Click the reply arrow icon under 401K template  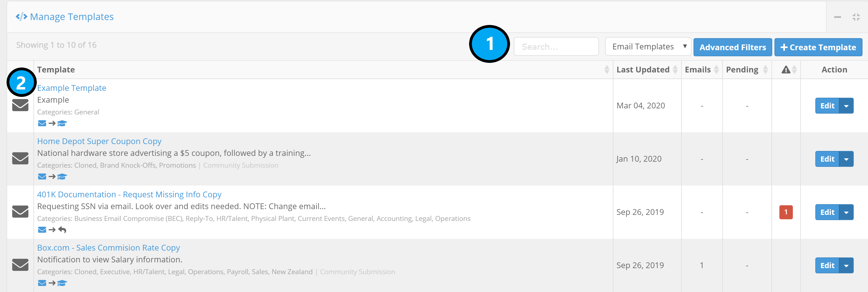click(x=62, y=230)
